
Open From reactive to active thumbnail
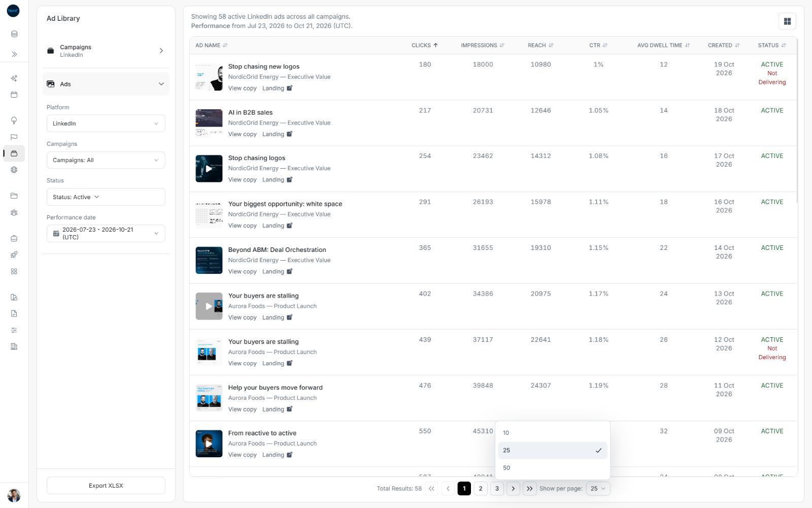pyautogui.click(x=209, y=443)
